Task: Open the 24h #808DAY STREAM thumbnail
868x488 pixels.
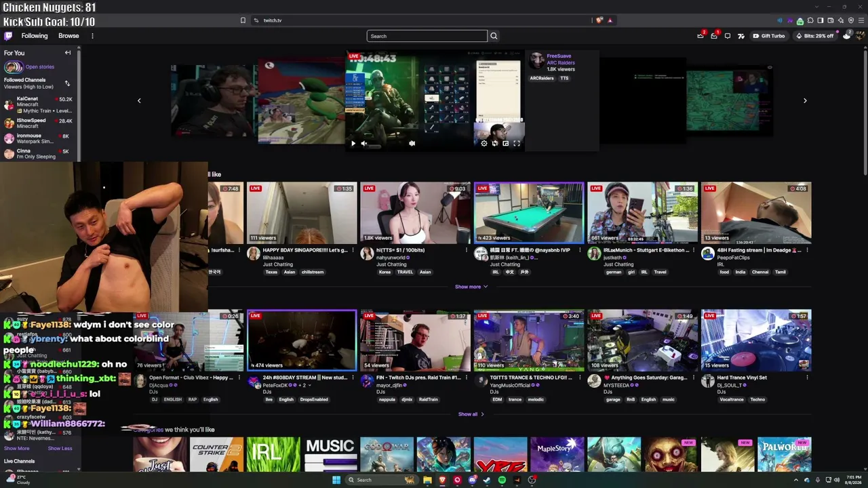Action: pyautogui.click(x=301, y=340)
